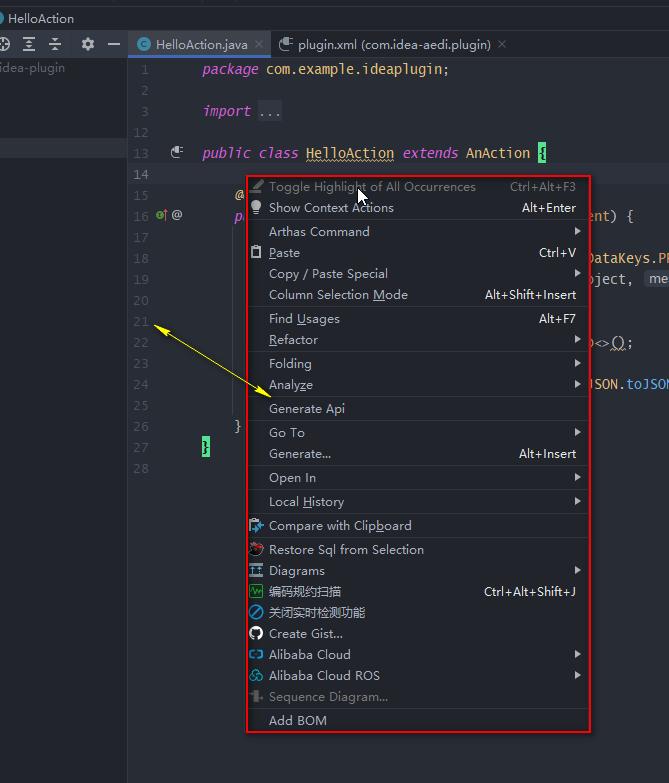Expand the Arthas Command submenu arrow
Image resolution: width=669 pixels, height=783 pixels.
tap(578, 231)
